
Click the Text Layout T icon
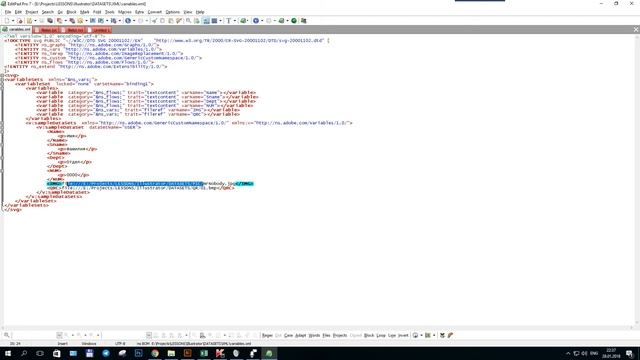pyautogui.click(x=229, y=21)
